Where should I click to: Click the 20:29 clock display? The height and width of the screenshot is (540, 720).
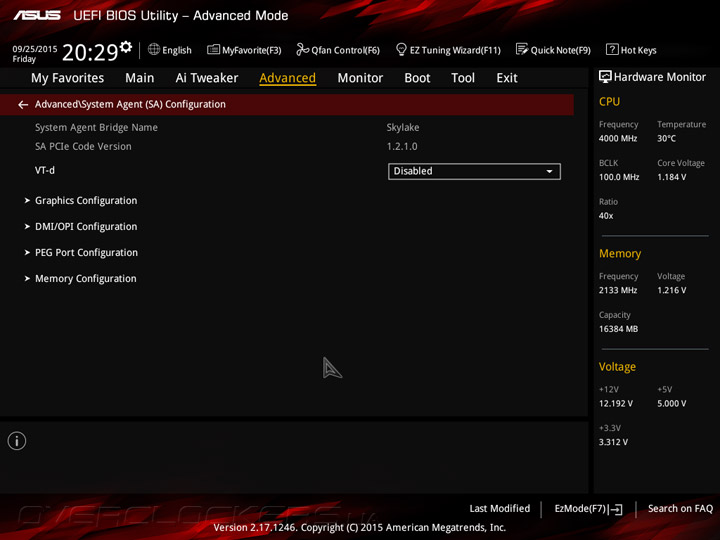click(x=90, y=53)
